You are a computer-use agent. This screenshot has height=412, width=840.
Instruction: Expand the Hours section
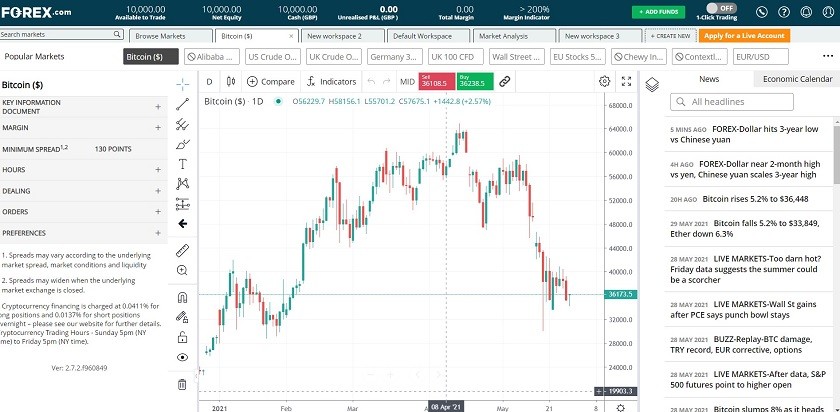(158, 169)
